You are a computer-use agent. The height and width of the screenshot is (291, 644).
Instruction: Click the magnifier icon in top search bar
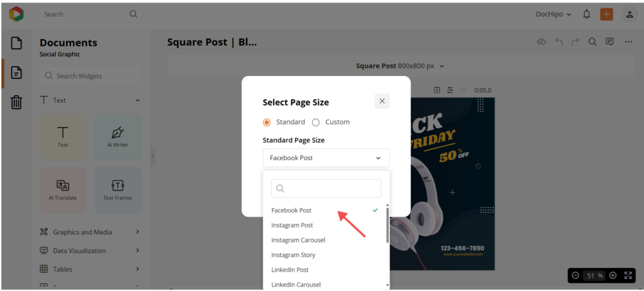[x=133, y=14]
